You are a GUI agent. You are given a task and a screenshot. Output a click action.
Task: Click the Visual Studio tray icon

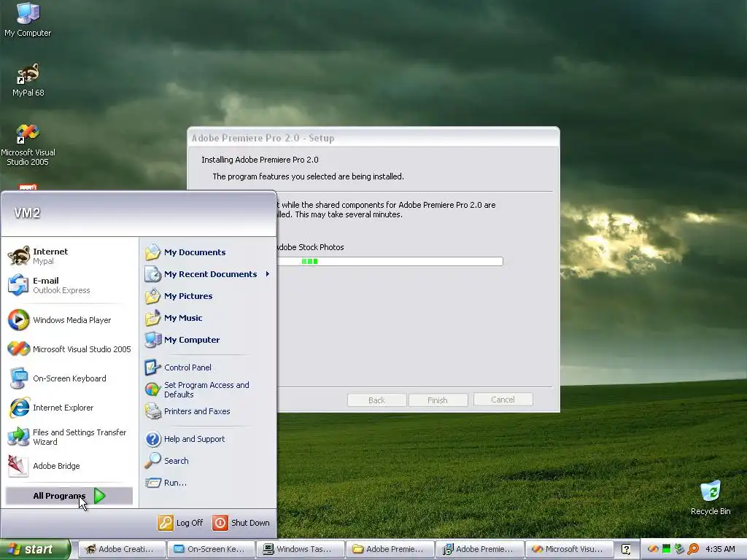(653, 549)
